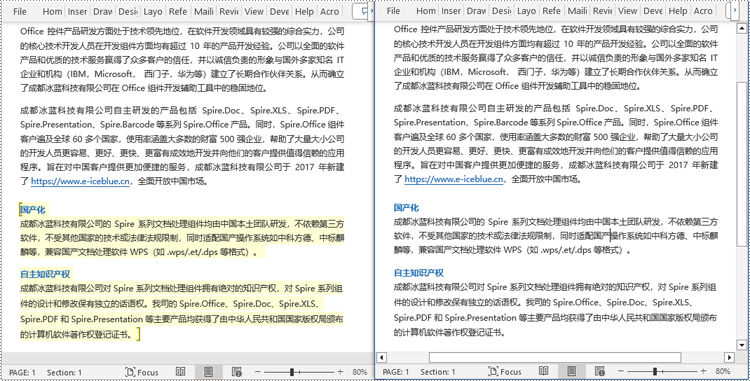Click the right window horizontal scrollbar thumb
Screen dimensions: 750x381
pos(555,357)
